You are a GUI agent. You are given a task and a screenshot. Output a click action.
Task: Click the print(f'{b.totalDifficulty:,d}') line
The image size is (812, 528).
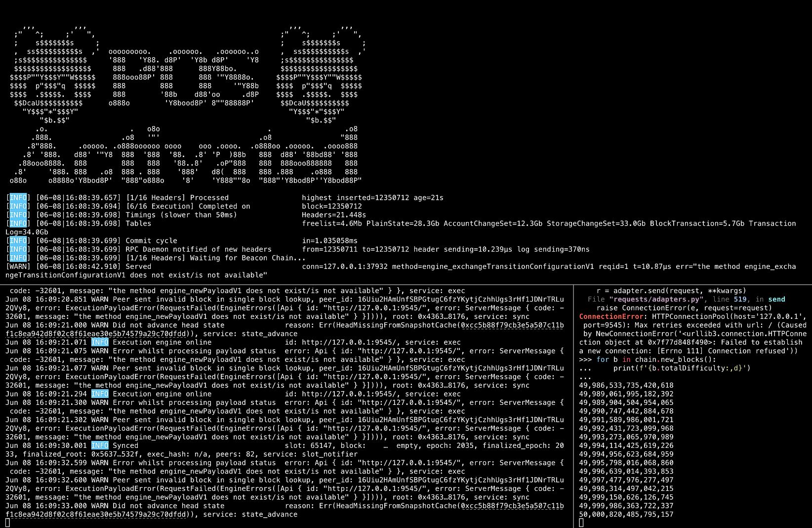coord(682,368)
